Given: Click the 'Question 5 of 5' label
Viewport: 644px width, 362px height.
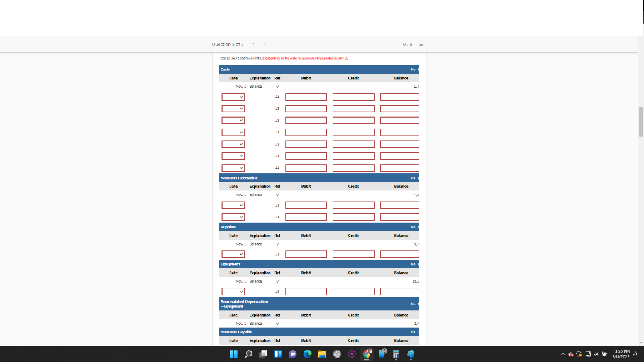Looking at the screenshot, I should 228,45.
